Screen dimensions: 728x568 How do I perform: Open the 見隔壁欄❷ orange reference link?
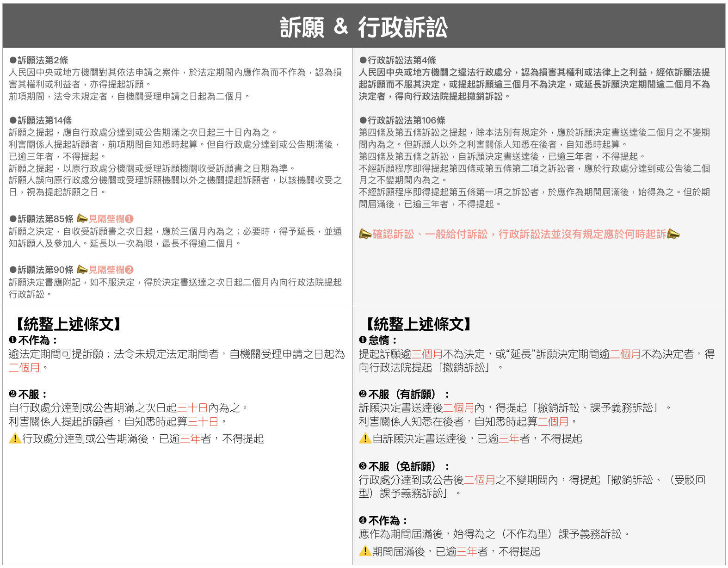[x=111, y=270]
